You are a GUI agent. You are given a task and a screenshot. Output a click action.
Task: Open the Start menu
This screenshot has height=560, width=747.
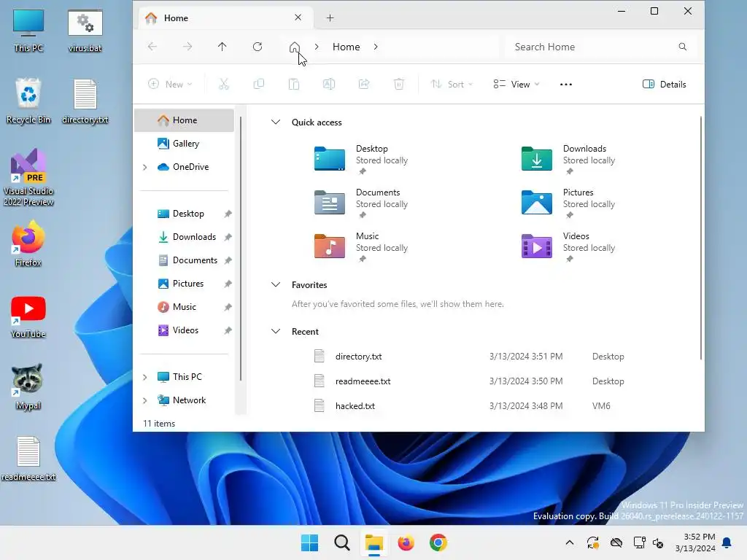tap(309, 542)
